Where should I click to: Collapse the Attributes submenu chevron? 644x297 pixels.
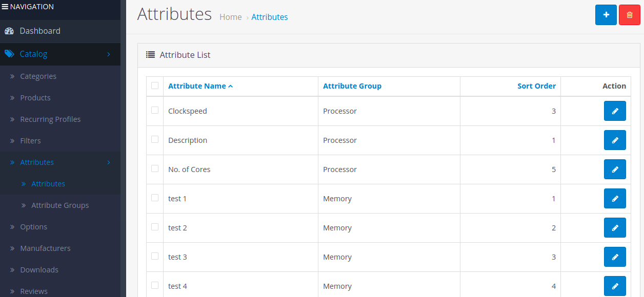click(x=108, y=162)
